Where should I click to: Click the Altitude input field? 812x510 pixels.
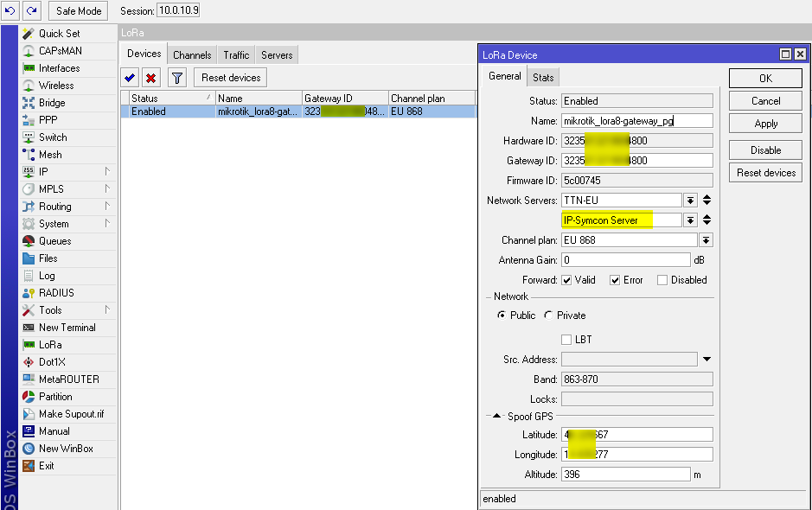tap(625, 475)
